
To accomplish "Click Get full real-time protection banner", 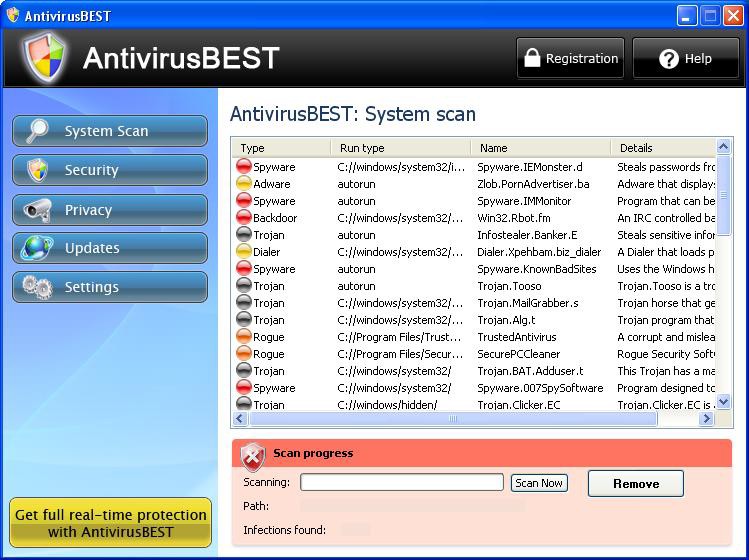I will click(110, 523).
